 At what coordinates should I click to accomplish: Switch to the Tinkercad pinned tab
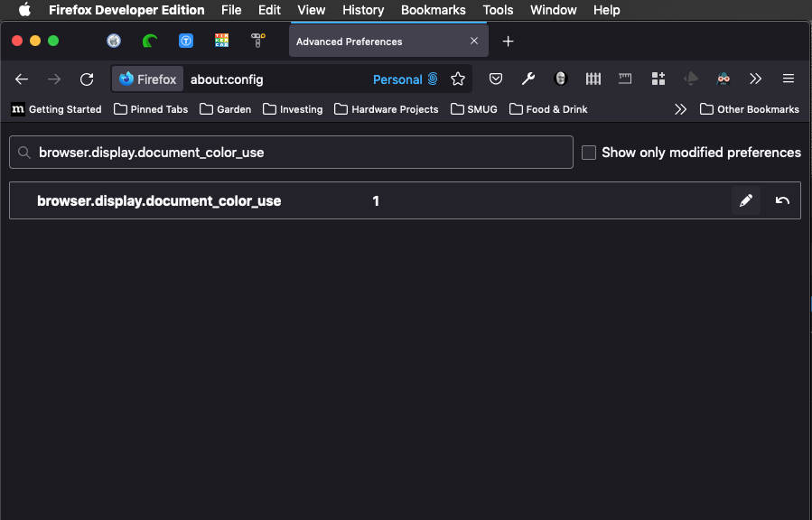[221, 41]
